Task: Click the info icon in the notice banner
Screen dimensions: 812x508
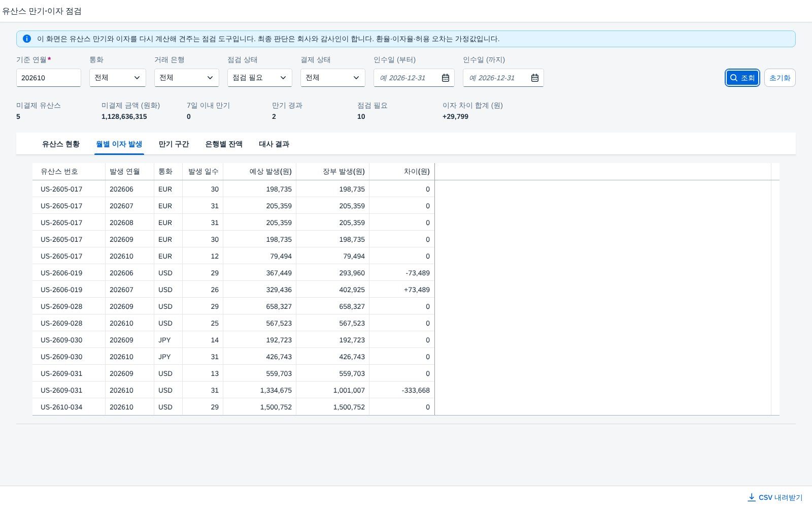Action: point(27,39)
